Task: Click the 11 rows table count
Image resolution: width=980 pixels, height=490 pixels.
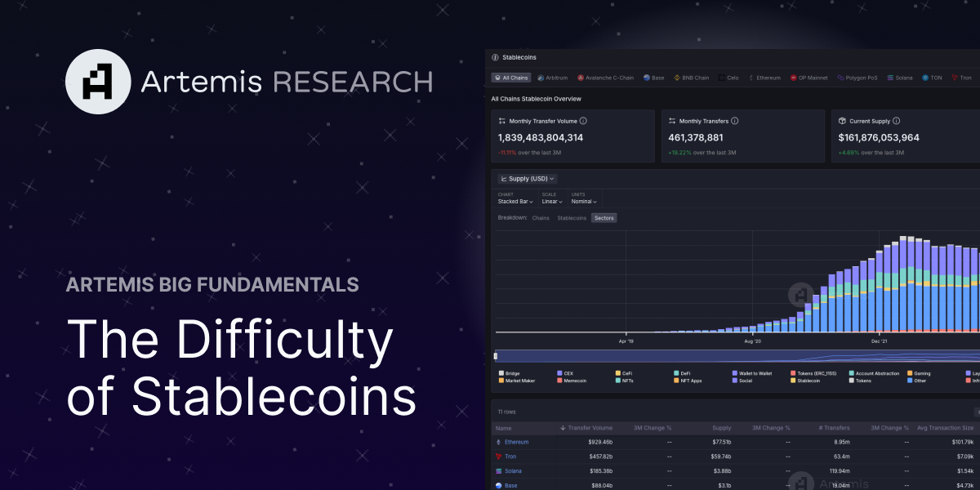Action: tap(506, 413)
